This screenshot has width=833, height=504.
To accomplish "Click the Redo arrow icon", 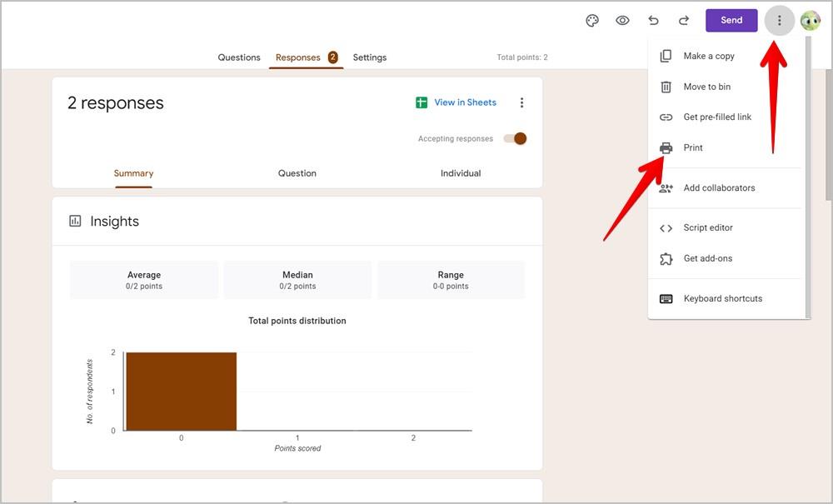I will coord(684,20).
